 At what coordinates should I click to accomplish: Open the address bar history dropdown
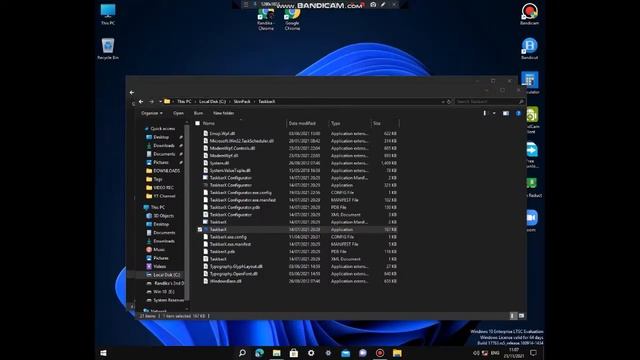[x=443, y=102]
